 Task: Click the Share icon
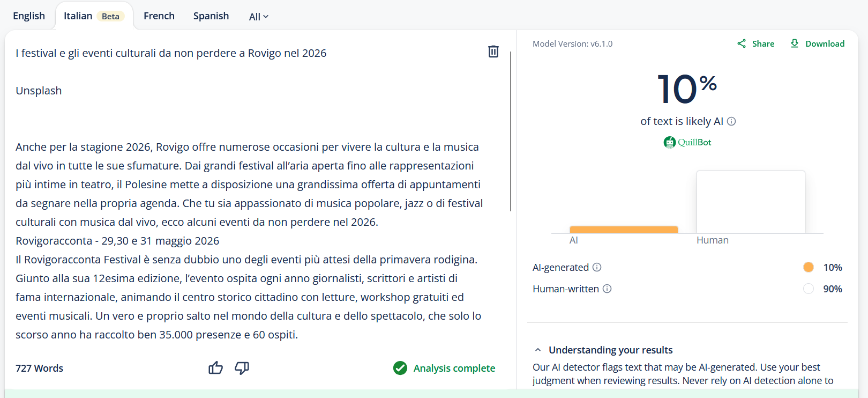tap(742, 44)
